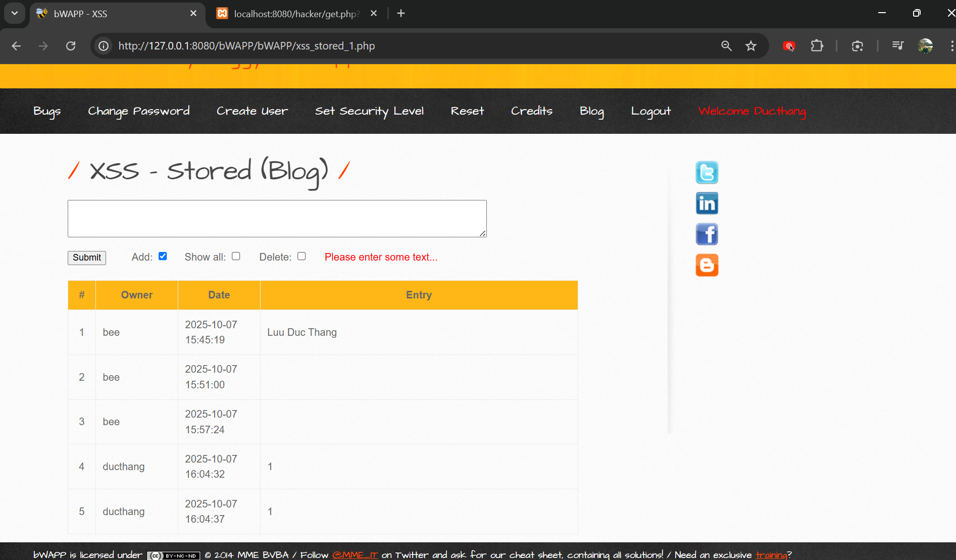The image size is (956, 560).
Task: Tick the Delete checkbox
Action: point(301,256)
